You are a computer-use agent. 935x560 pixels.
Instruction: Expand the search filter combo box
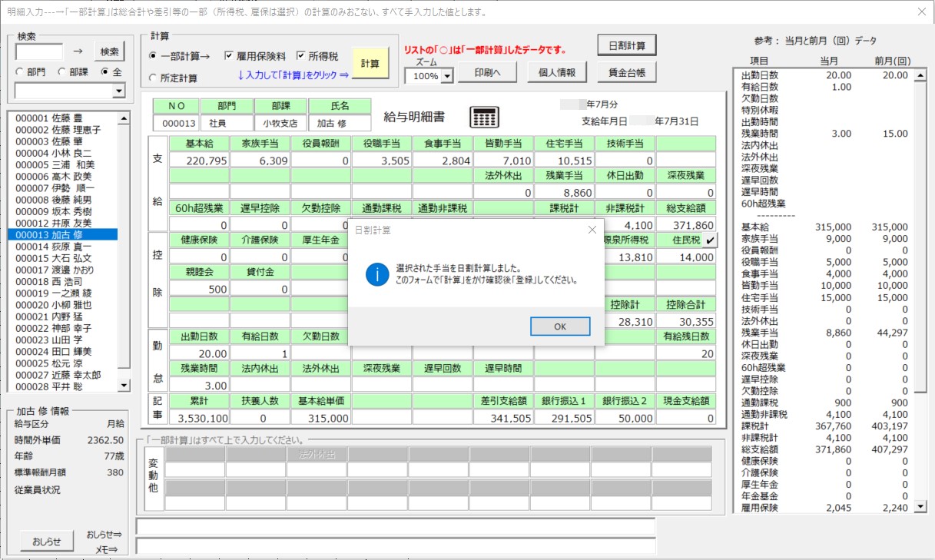click(x=118, y=91)
